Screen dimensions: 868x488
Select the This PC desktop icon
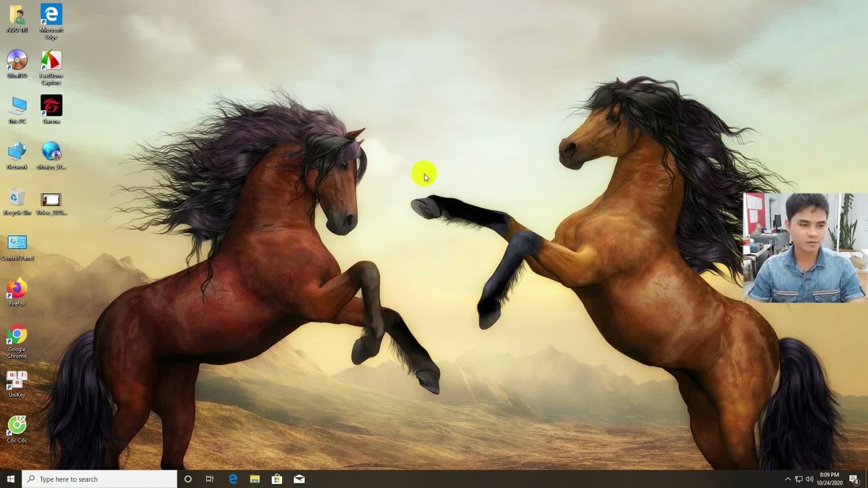pyautogui.click(x=17, y=110)
